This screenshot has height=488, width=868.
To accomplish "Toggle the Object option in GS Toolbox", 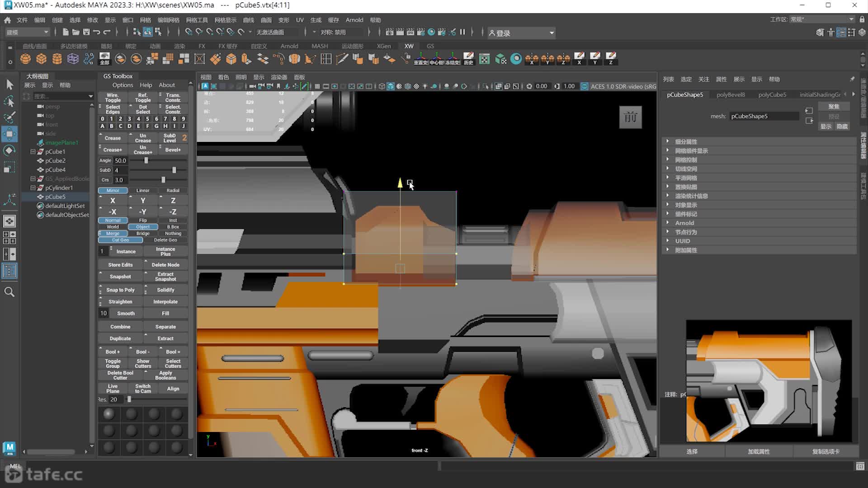I will click(143, 227).
